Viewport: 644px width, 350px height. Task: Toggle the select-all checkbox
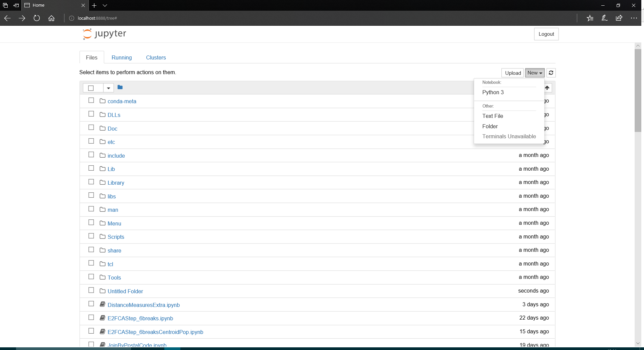coord(91,88)
